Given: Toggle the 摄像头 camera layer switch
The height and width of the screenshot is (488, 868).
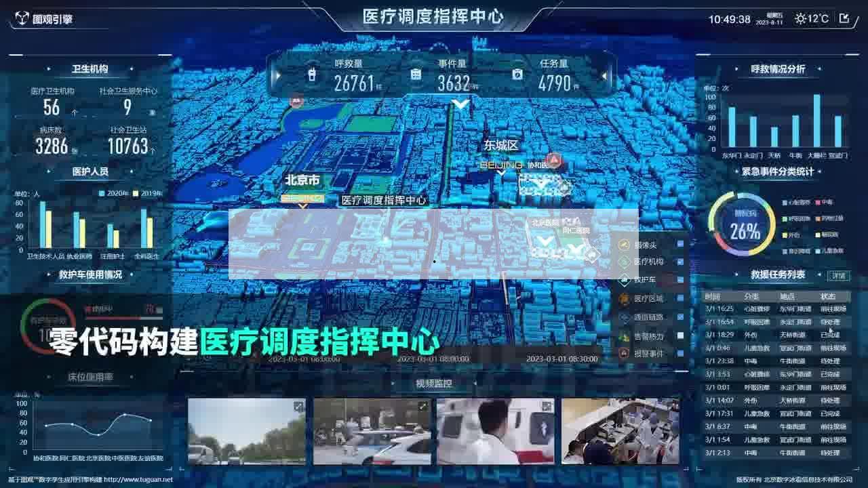Looking at the screenshot, I should (679, 245).
